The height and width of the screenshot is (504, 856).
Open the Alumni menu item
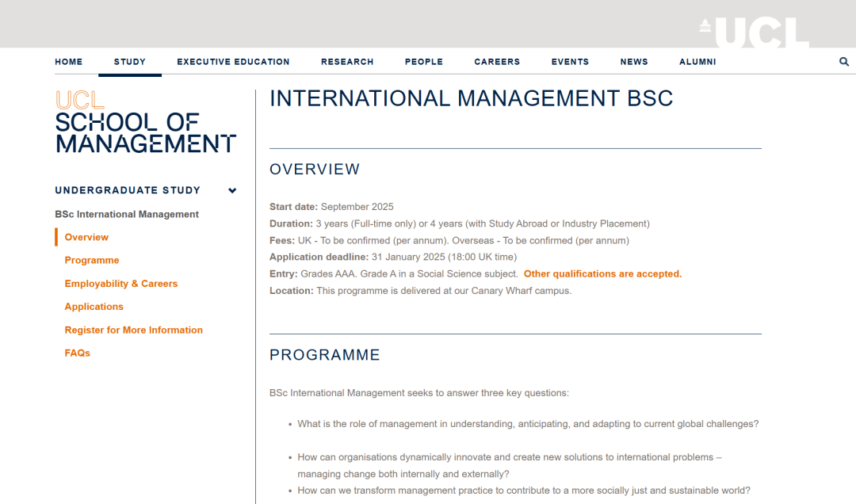pos(697,62)
